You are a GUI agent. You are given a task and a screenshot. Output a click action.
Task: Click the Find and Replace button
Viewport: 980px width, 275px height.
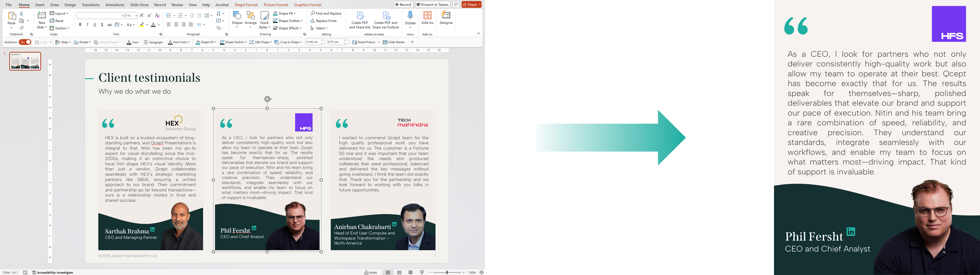[x=326, y=13]
